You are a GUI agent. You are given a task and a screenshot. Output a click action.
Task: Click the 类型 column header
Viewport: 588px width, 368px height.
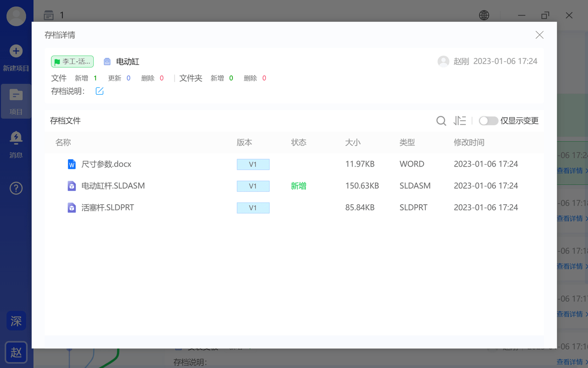point(407,143)
